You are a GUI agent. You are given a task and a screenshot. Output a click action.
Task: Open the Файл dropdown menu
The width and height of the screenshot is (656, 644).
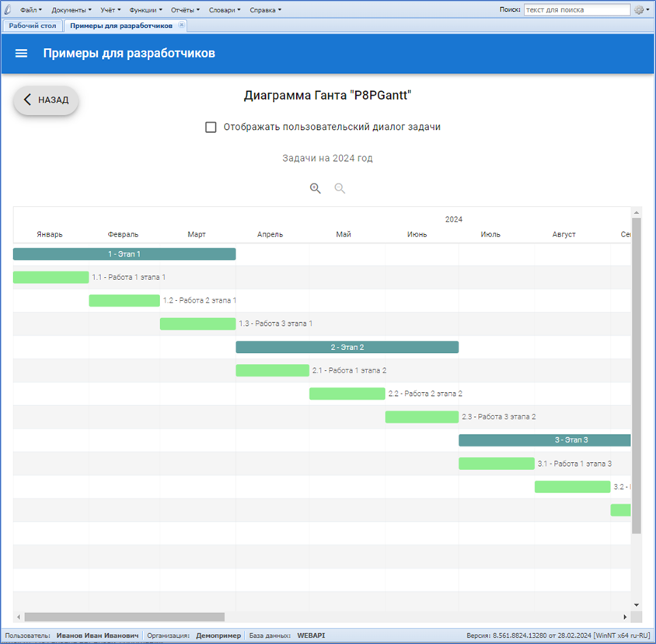coord(31,10)
